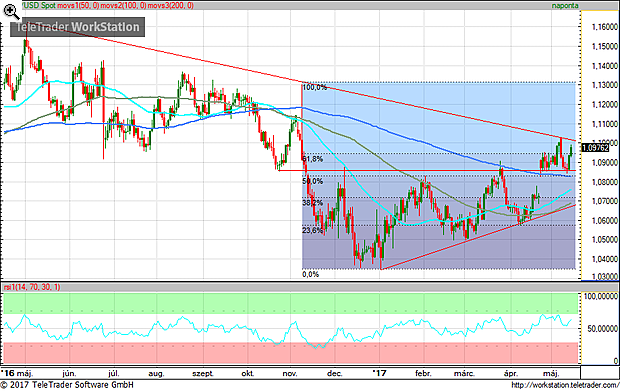This screenshot has width=620, height=391.
Task: Click the 1,09000 price axis value
Action: point(605,162)
